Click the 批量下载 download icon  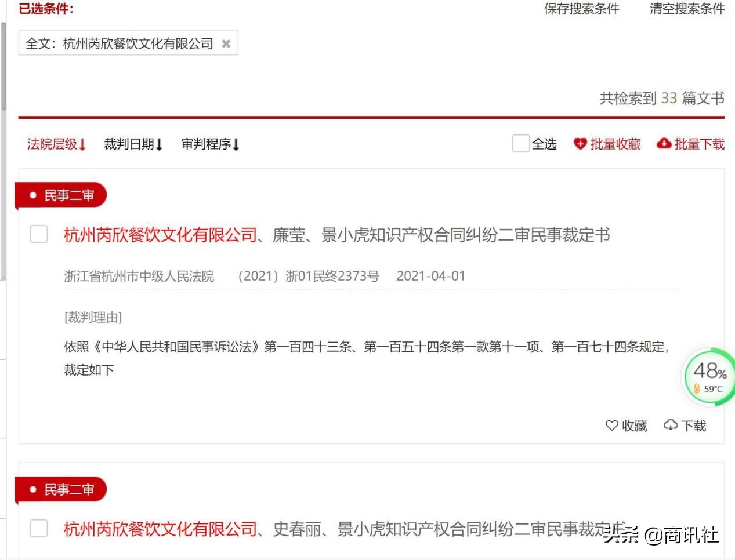click(664, 144)
